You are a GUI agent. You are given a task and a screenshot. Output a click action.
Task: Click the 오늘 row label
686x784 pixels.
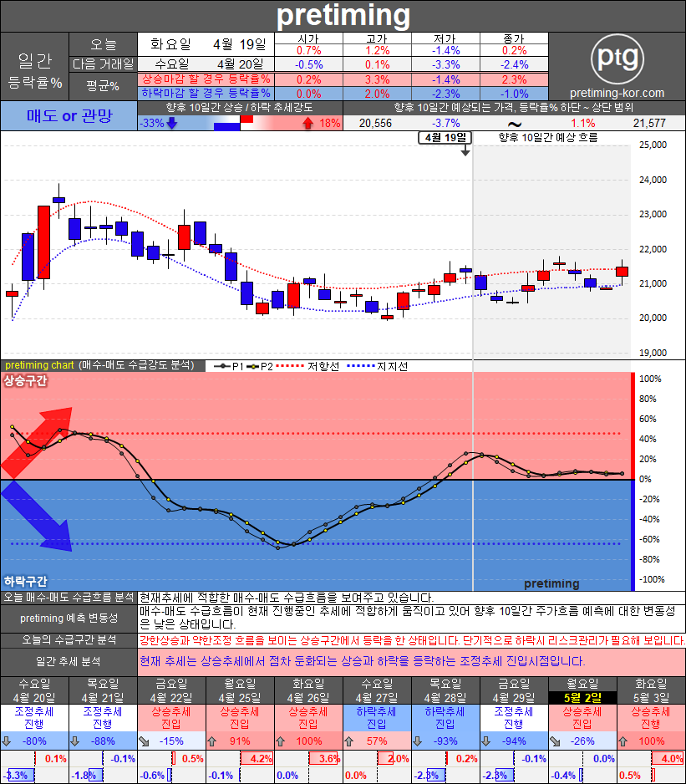(103, 44)
